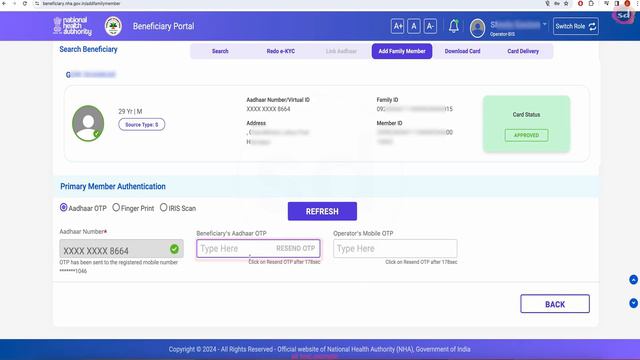Click the Aadhaar Number XXXX XXXX 8664 field
The image size is (640, 360).
pyautogui.click(x=121, y=249)
